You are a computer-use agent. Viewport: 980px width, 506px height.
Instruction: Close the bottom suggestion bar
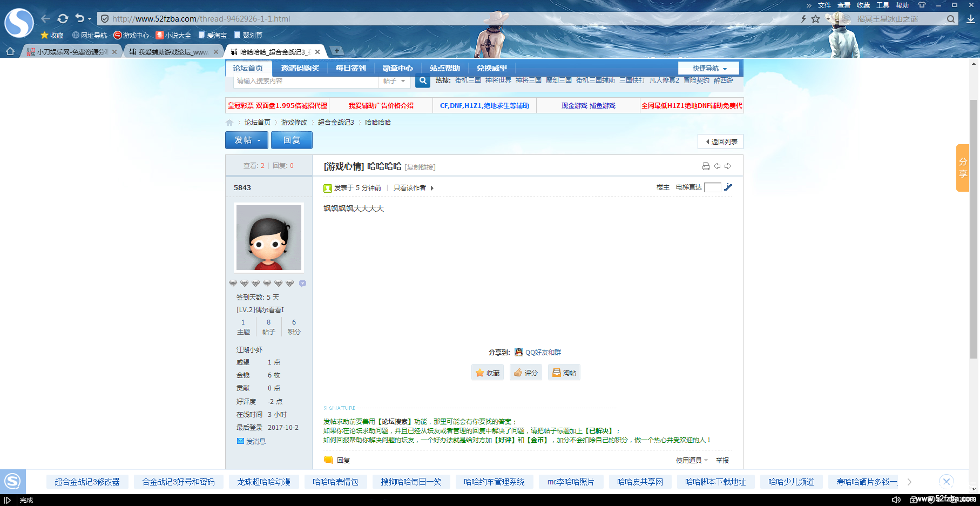click(x=947, y=481)
